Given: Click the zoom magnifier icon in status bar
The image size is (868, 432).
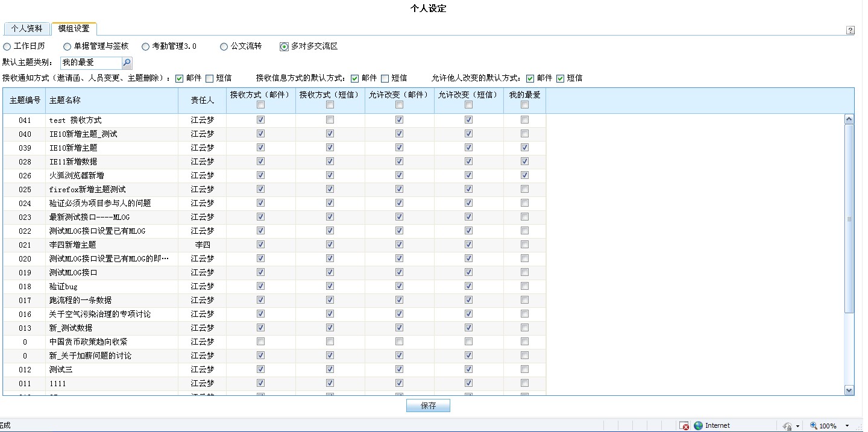Looking at the screenshot, I should pyautogui.click(x=814, y=425).
